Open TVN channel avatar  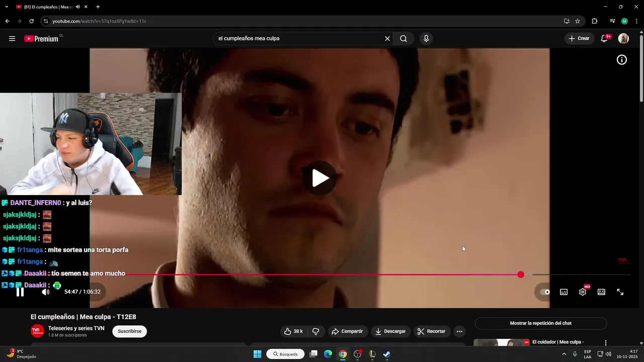click(37, 331)
